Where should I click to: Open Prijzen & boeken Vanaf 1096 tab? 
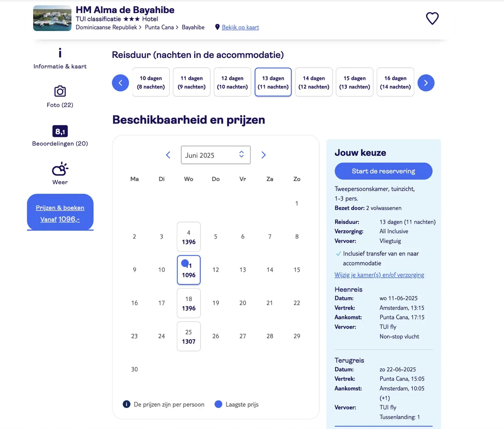tap(60, 212)
